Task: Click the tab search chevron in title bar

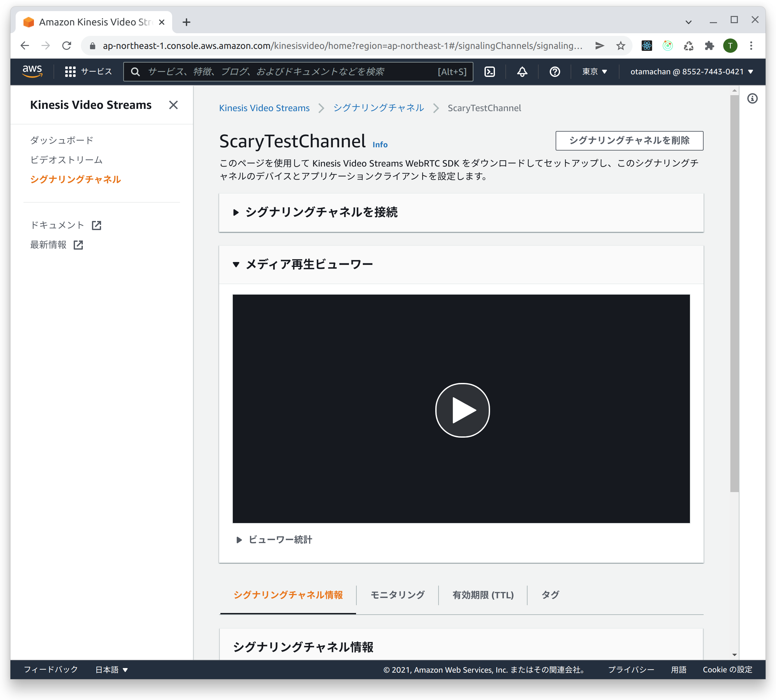Action: (688, 22)
